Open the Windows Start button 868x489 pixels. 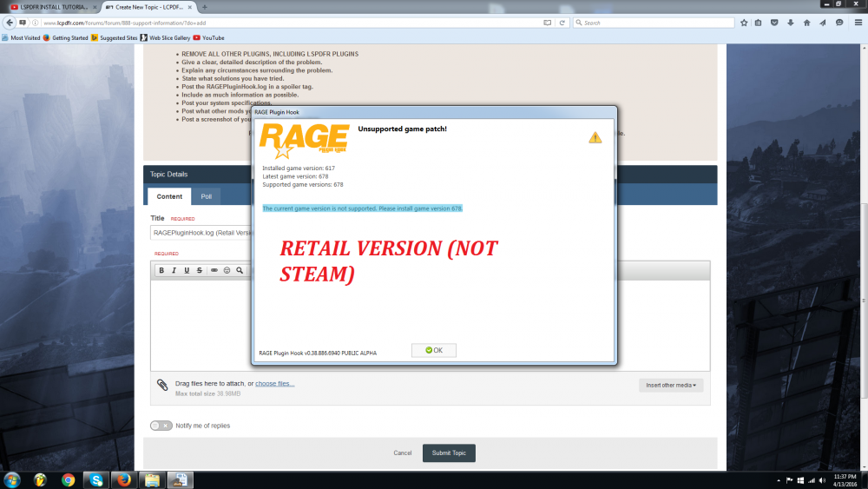(11, 479)
